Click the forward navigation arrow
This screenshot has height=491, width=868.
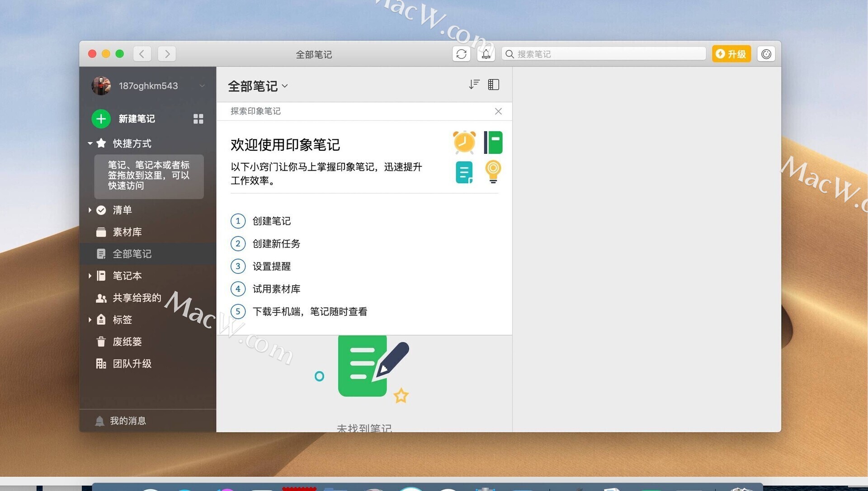pyautogui.click(x=167, y=54)
